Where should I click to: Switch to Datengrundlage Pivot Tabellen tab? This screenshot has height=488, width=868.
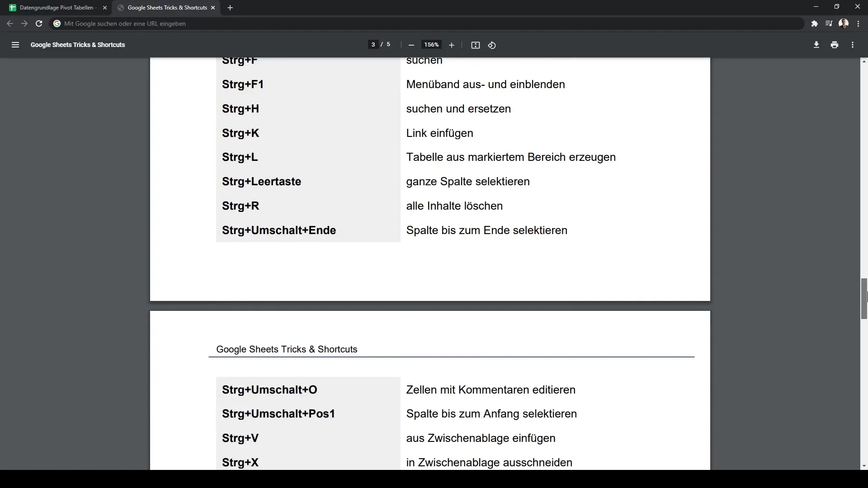pos(57,7)
